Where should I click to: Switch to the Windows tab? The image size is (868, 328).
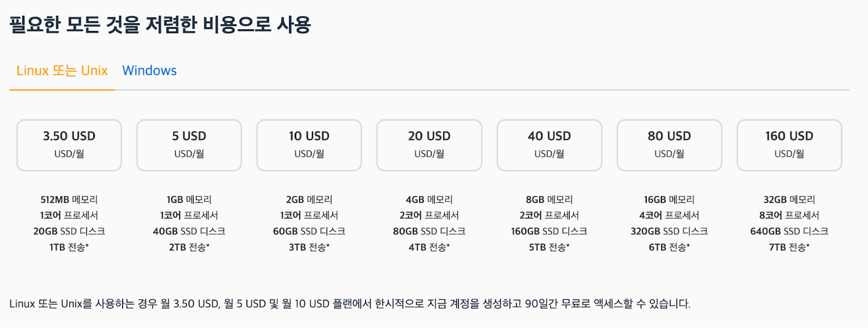(149, 70)
